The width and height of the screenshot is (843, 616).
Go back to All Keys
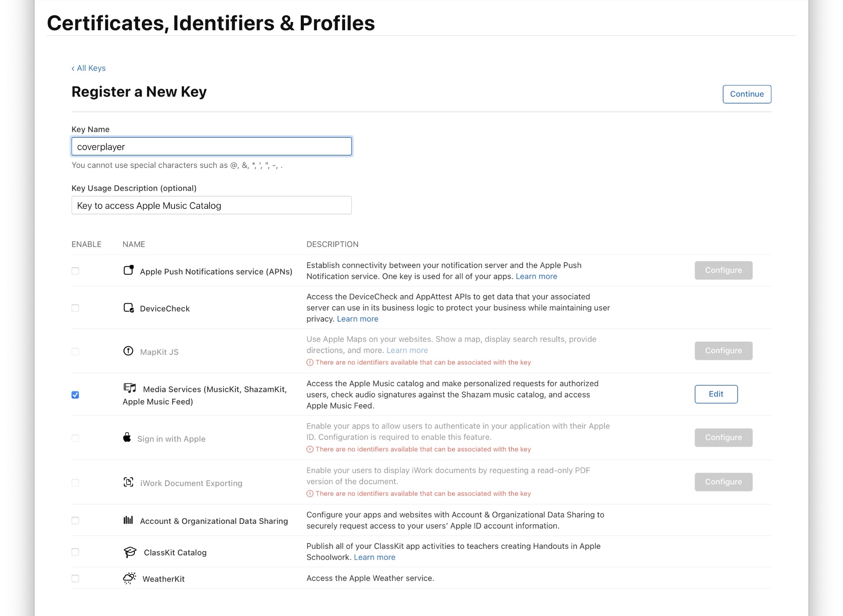point(89,68)
